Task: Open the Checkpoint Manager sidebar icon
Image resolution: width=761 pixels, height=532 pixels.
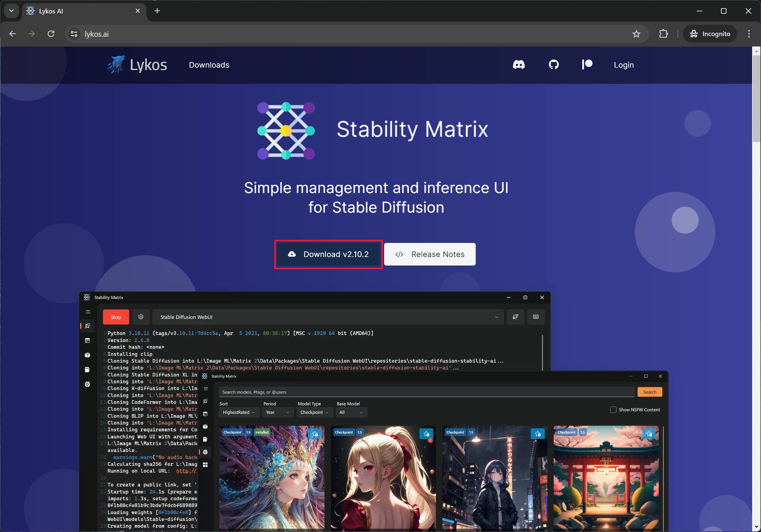Action: pos(87,369)
